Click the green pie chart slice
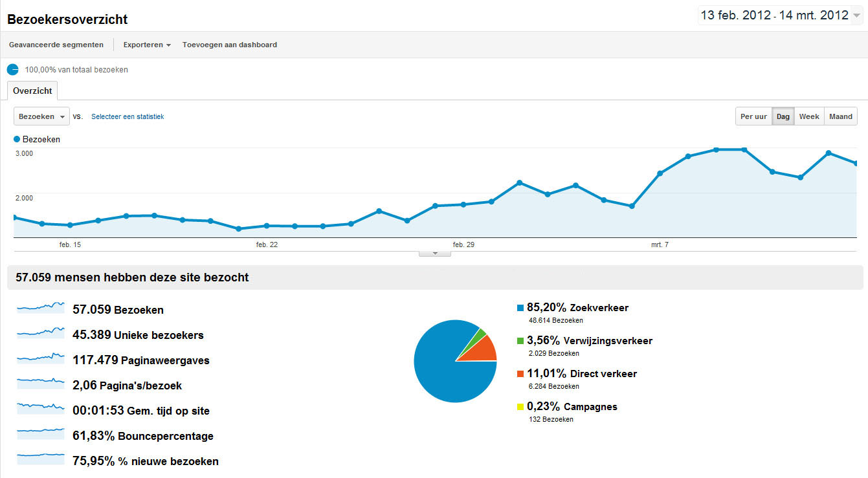The height and width of the screenshot is (478, 868). point(477,337)
